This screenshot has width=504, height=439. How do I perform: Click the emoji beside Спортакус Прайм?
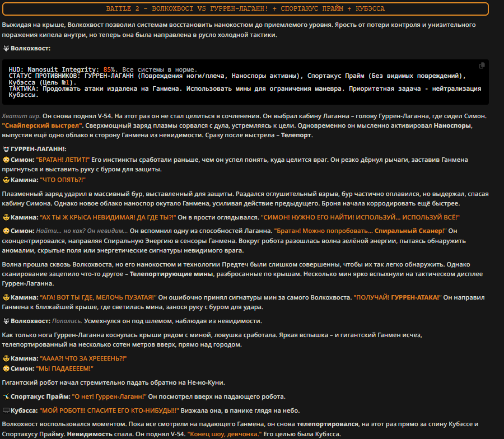click(x=6, y=397)
